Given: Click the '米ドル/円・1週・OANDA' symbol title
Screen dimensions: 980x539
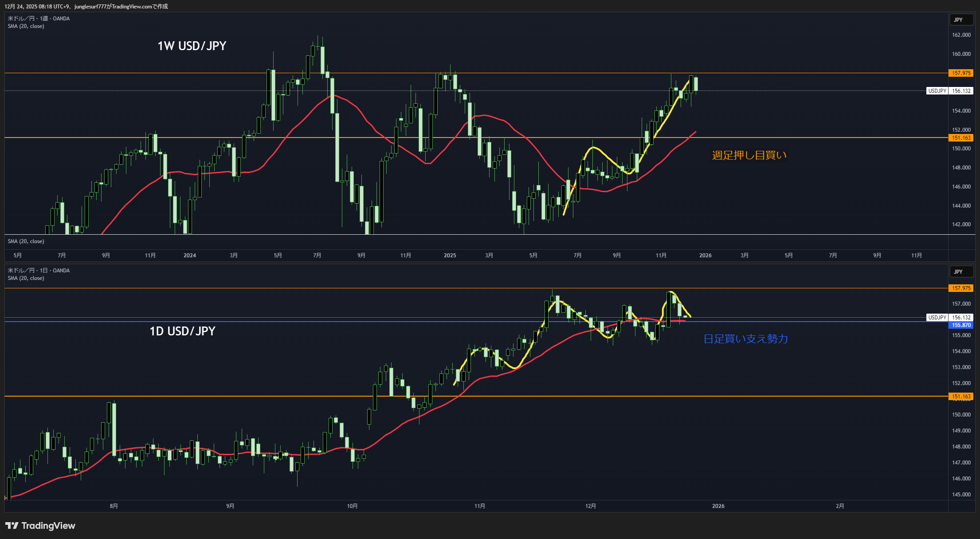Looking at the screenshot, I should [39, 19].
